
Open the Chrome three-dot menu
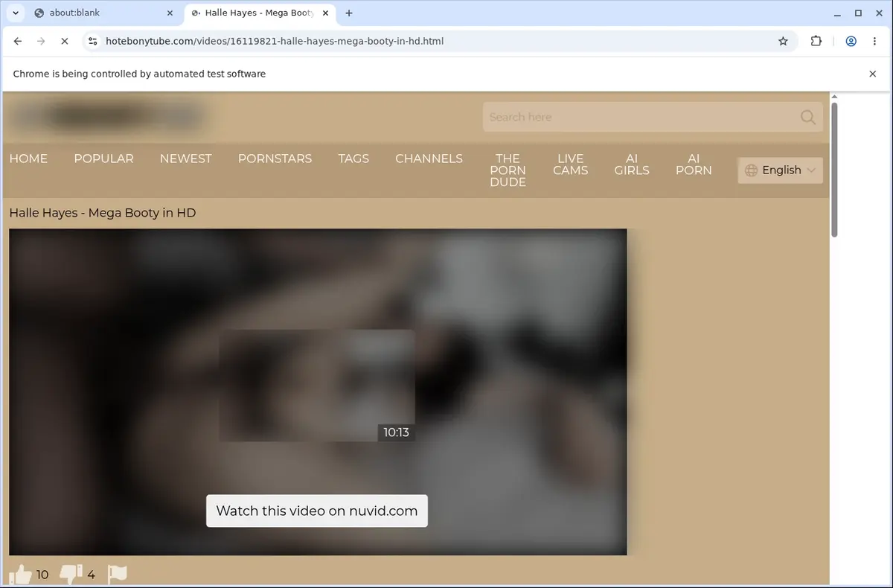tap(875, 42)
